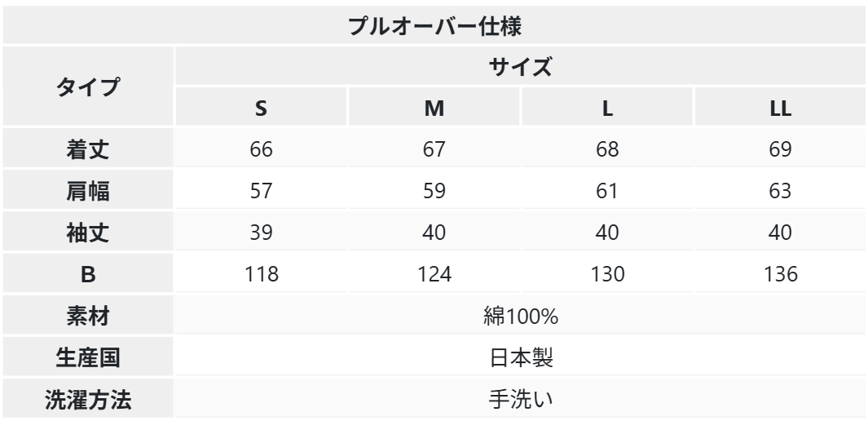
Task: Select the 綿100% material cell
Action: coord(521,317)
